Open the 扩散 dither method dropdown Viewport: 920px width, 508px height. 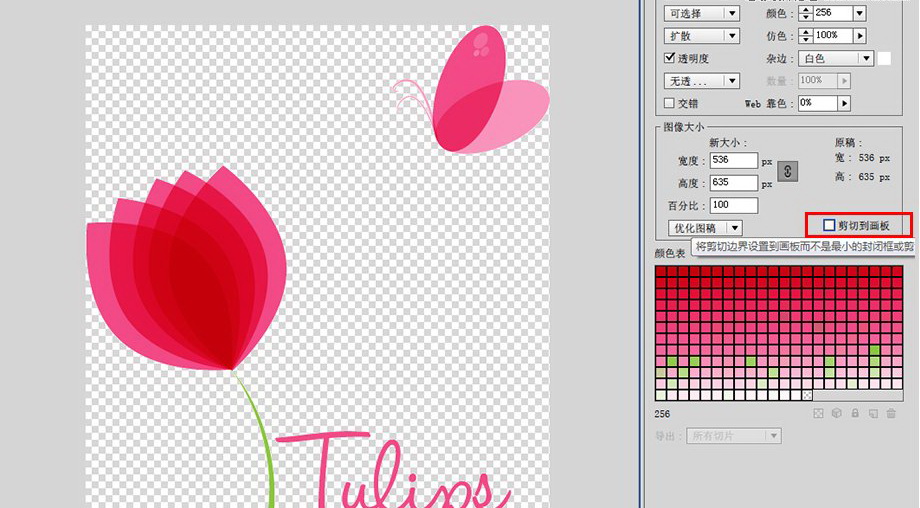702,36
